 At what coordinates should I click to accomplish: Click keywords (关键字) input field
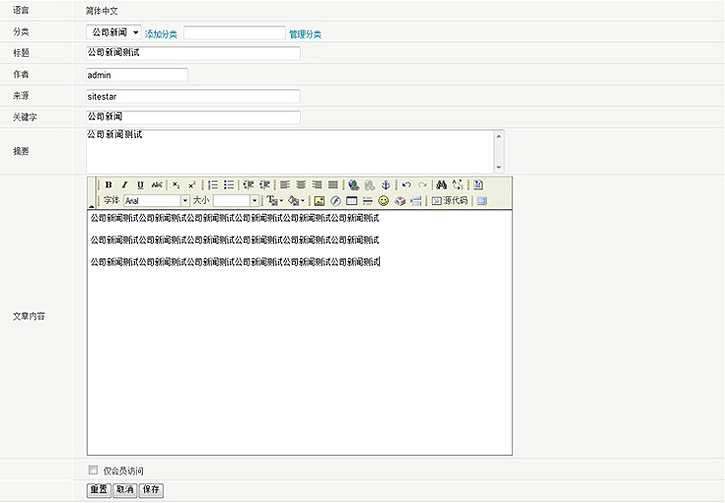pos(193,117)
